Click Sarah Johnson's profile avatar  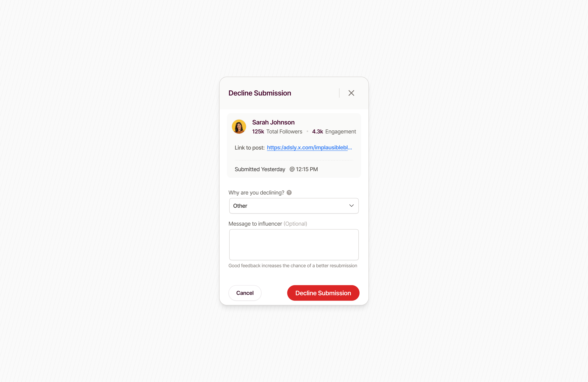(x=239, y=127)
